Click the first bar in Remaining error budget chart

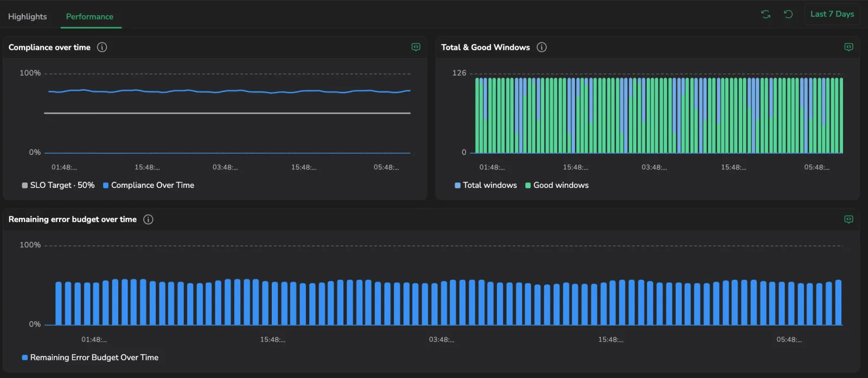pyautogui.click(x=59, y=304)
